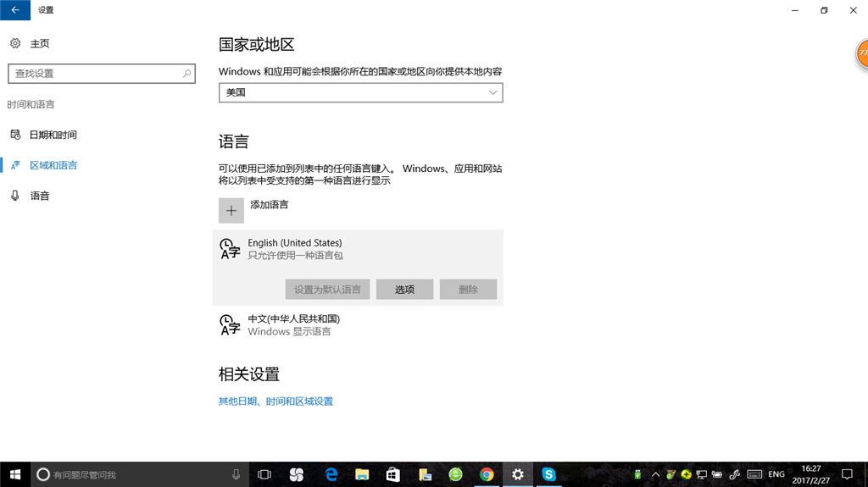
Task: Click the green USB device tray icon
Action: coord(637,474)
